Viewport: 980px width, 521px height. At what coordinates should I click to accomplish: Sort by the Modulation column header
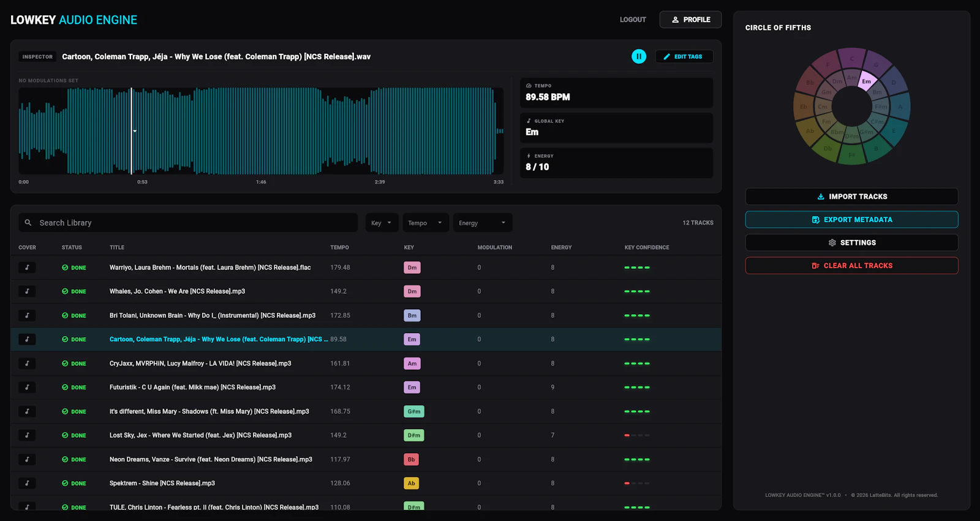tap(495, 247)
